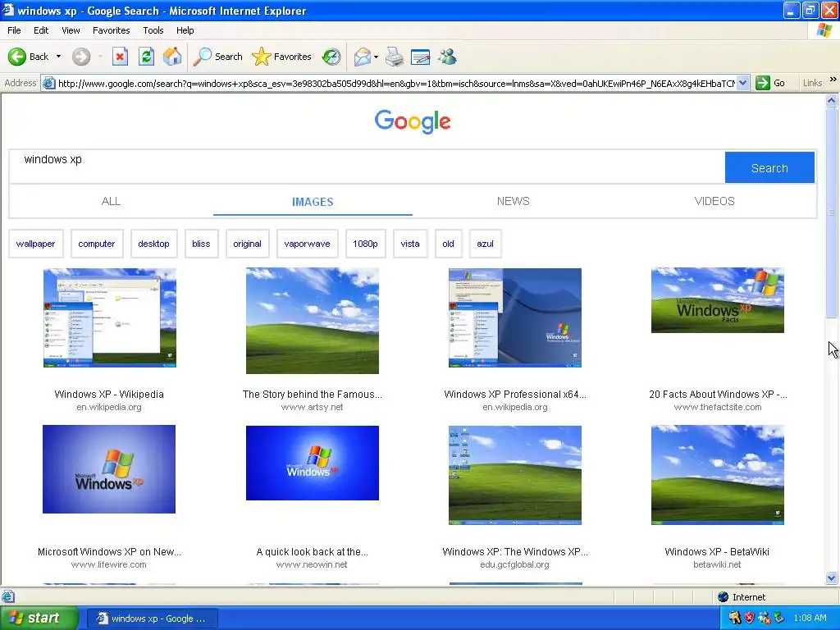Stop page loading with red X icon

click(120, 57)
